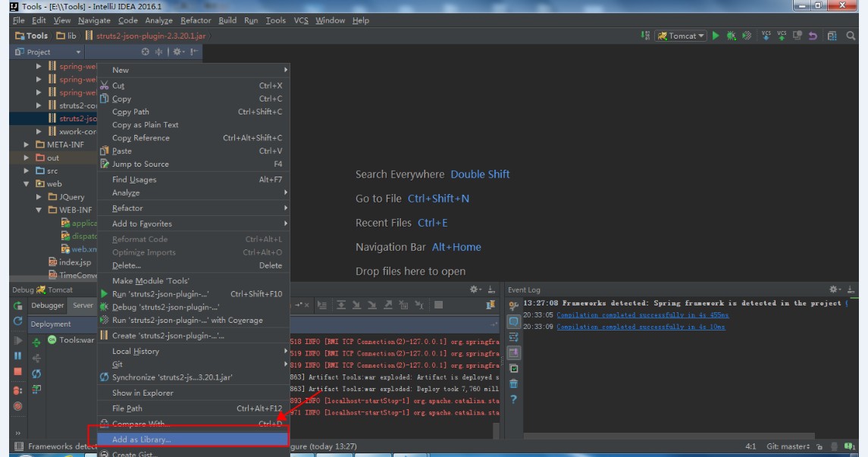The height and width of the screenshot is (457, 868).
Task: Click the Make Project build icon
Action: point(645,36)
